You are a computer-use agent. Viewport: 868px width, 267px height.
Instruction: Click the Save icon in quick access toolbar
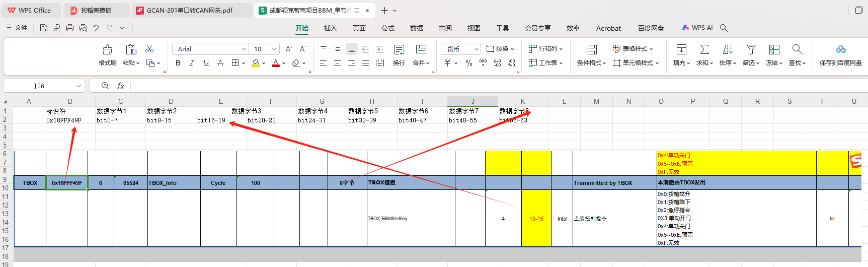point(44,28)
